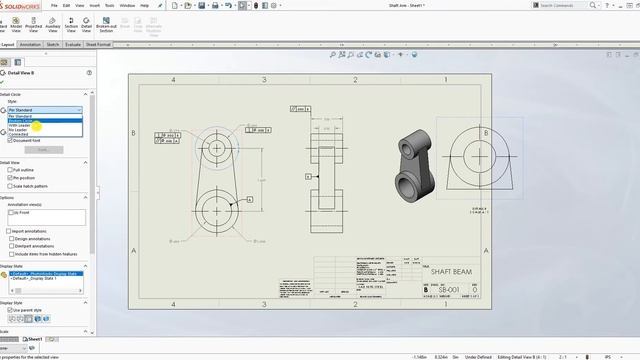Click the green OK checkmark in Detail View panel

click(2, 82)
